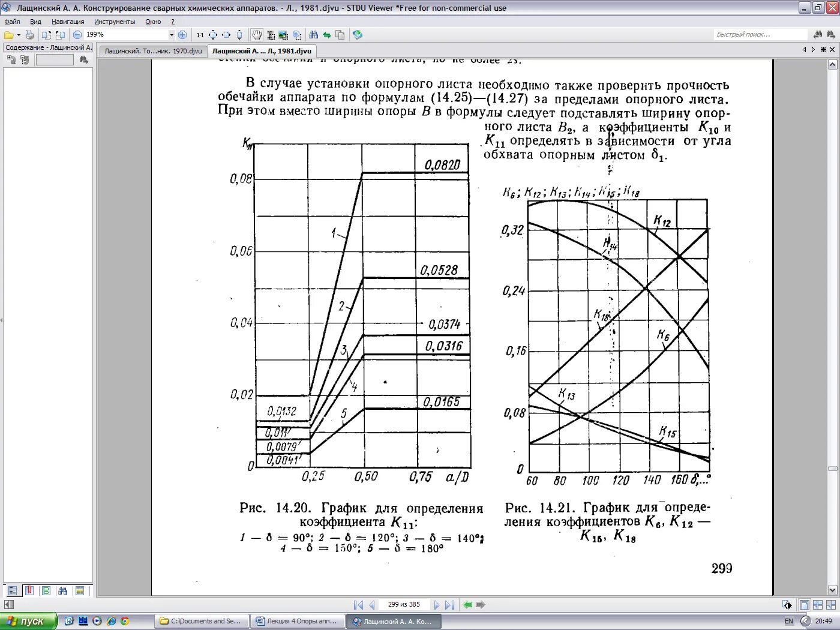Show the Thumbnails sidebar tab icon
The width and height of the screenshot is (840, 630).
coord(46,591)
